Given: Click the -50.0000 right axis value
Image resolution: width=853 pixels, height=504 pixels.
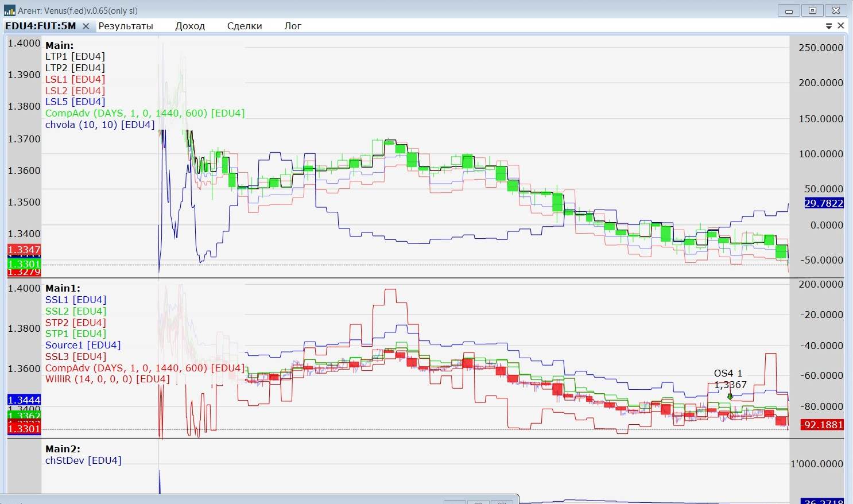Looking at the screenshot, I should coord(822,260).
